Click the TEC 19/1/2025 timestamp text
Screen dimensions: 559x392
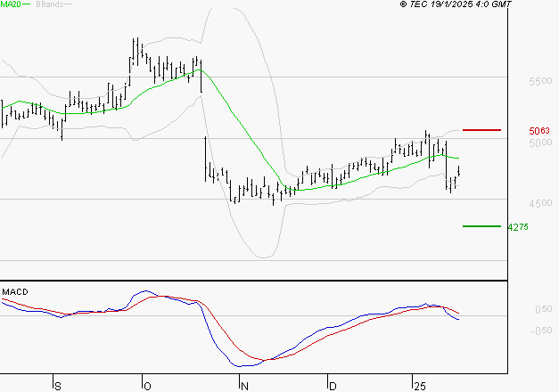(x=456, y=4)
